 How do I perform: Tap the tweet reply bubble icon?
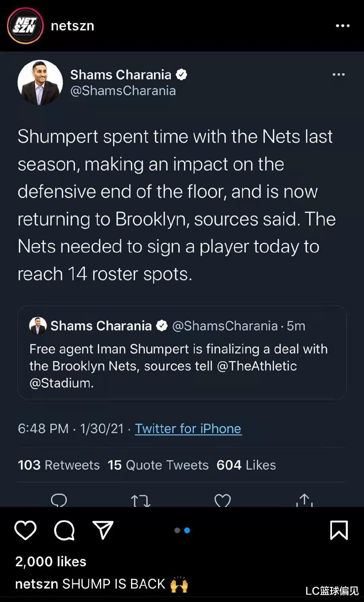(x=59, y=501)
